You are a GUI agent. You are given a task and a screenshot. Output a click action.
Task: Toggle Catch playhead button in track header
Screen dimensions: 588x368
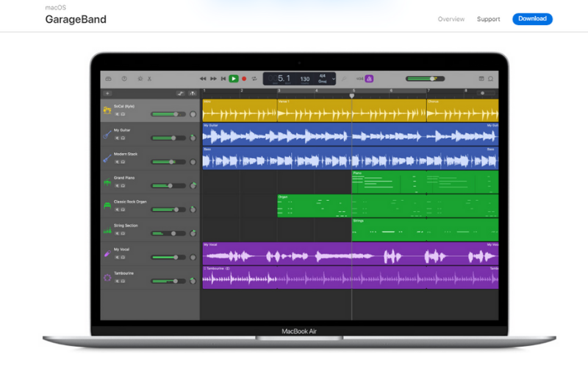click(193, 93)
